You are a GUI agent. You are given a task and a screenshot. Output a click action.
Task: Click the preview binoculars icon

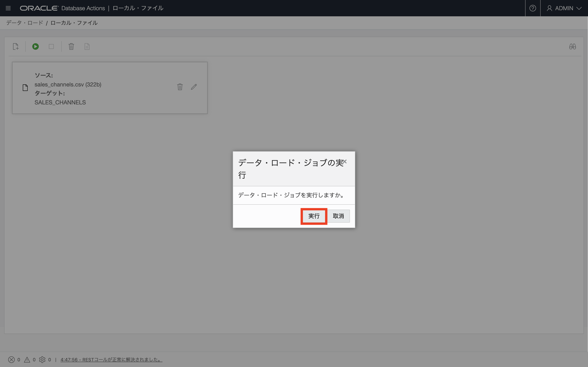click(x=572, y=46)
